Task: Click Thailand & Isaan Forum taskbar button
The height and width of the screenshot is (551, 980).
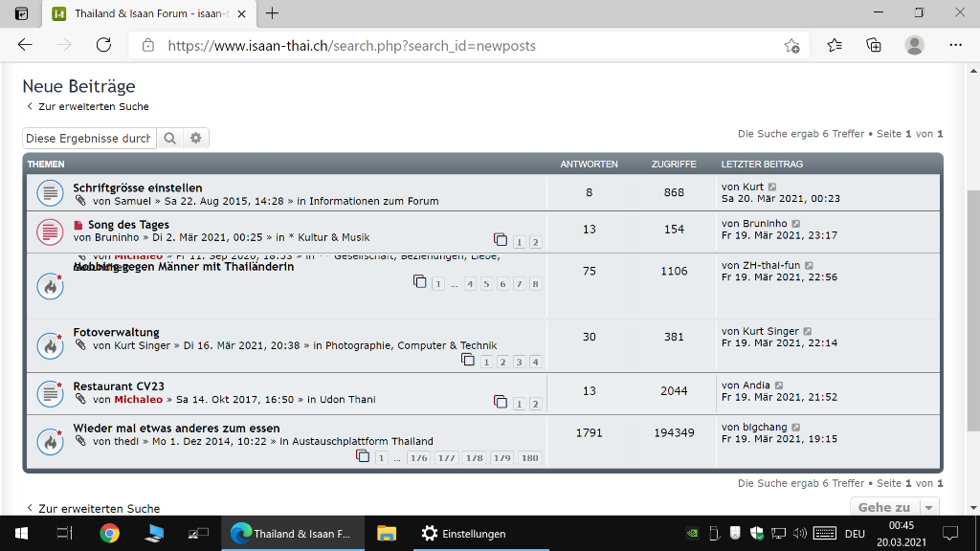Action: pyautogui.click(x=293, y=534)
